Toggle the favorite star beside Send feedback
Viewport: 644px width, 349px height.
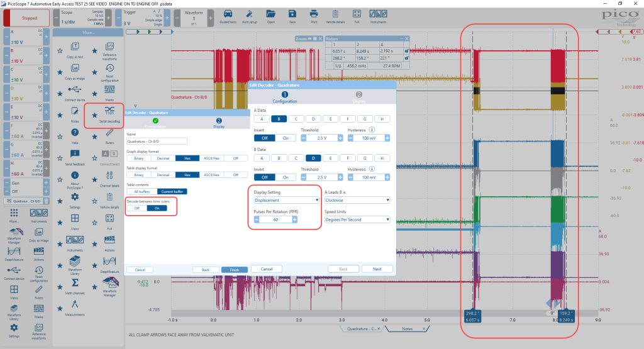(60, 158)
